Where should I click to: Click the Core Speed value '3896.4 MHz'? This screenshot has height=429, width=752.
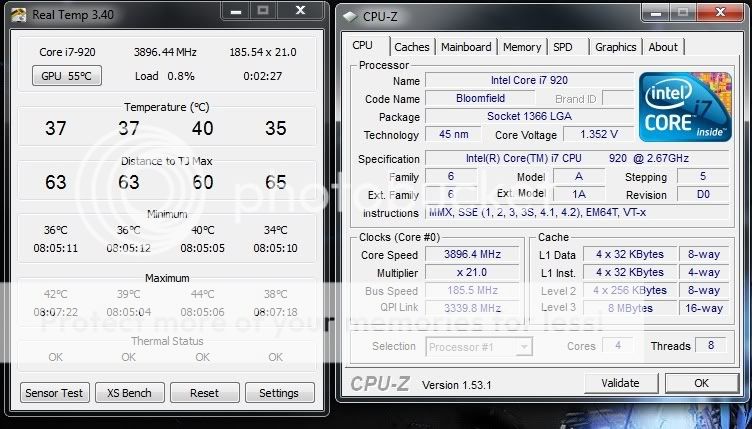(472, 255)
